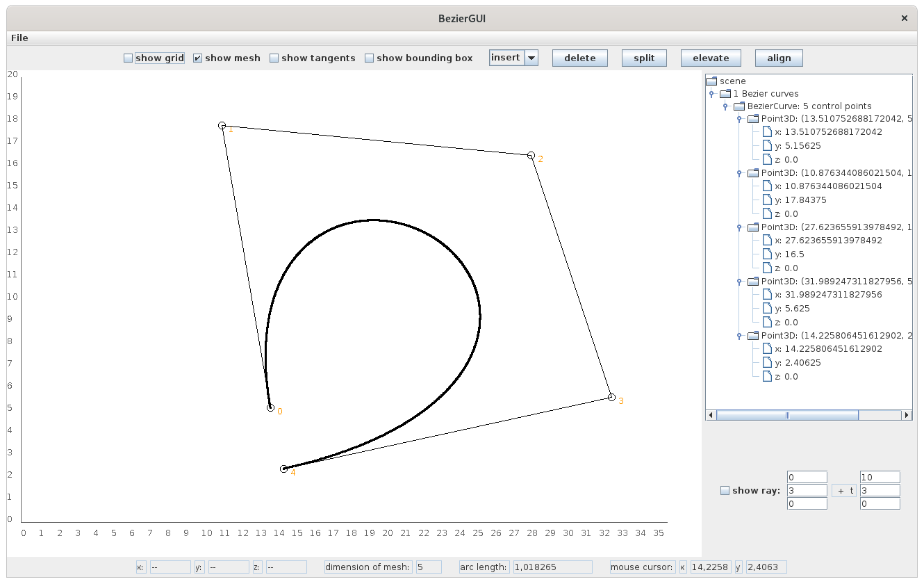Click the file icon beside y: 16.5
Screen dimensions: 924x584
pos(766,254)
